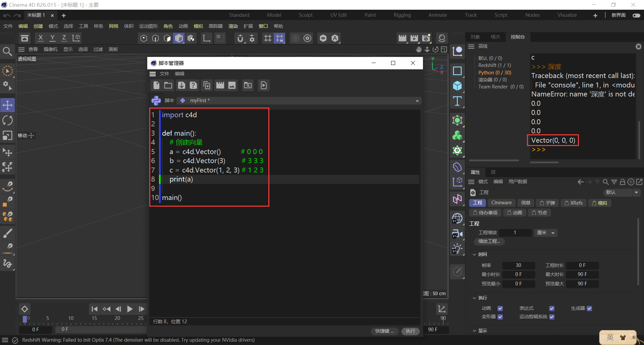Click the Render to Picture Viewer clapper icon
Image resolution: width=644 pixels, height=345 pixels.
point(414,38)
